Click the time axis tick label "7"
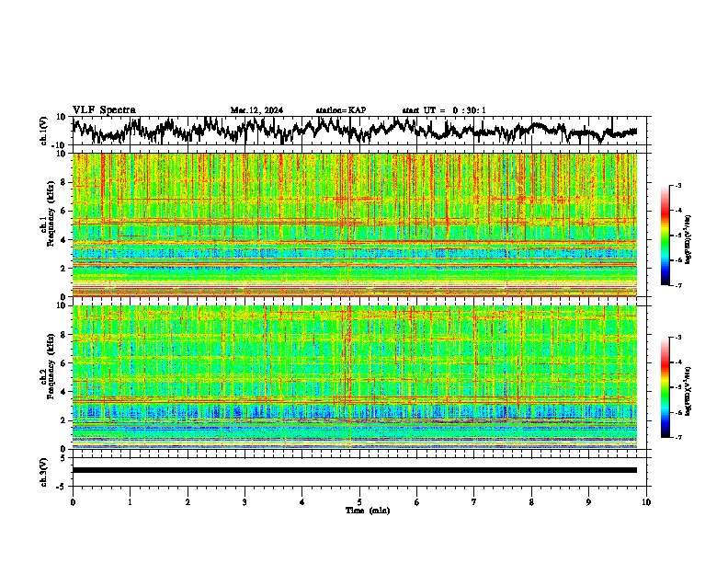This screenshot has height=563, width=728. click(x=474, y=502)
